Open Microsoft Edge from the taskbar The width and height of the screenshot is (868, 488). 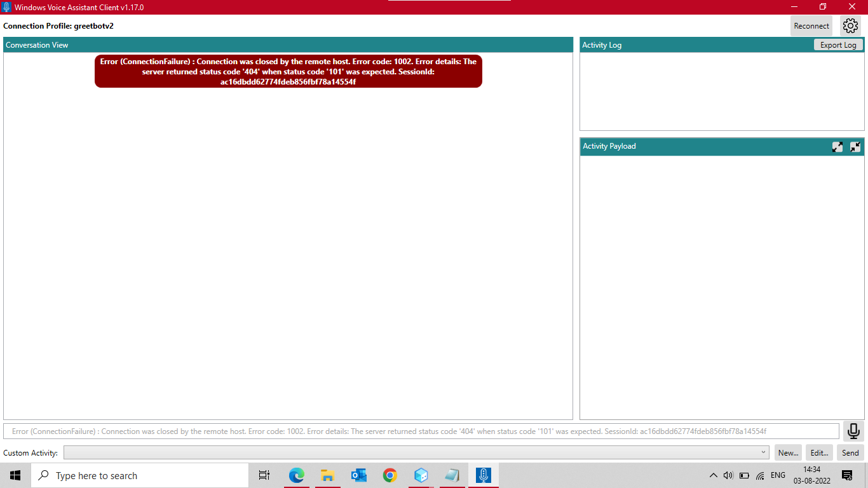297,475
